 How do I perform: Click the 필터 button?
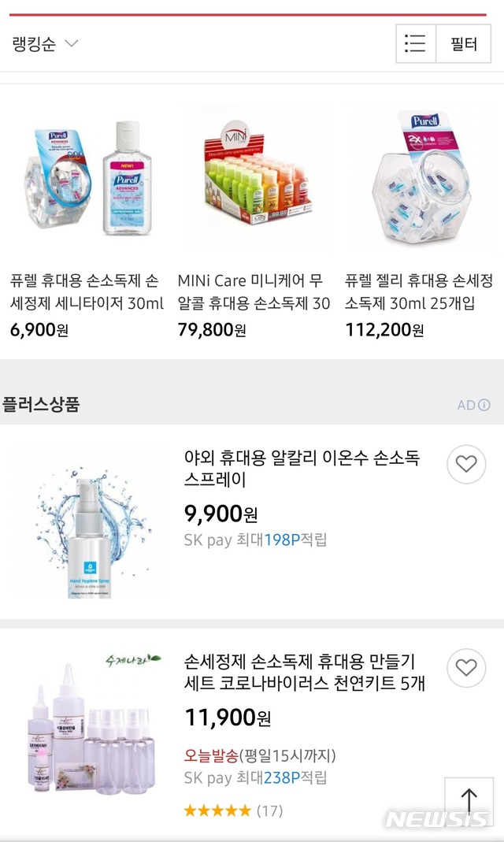click(x=463, y=43)
